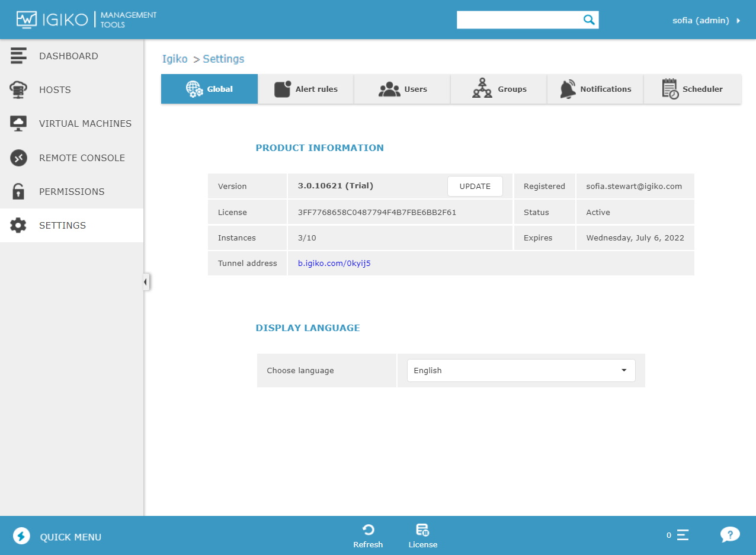Click the sofia (admin) username

tap(700, 20)
